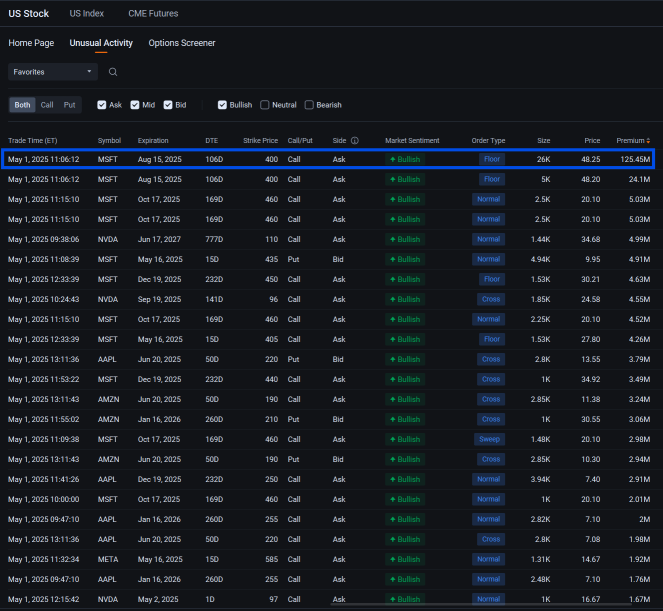Viewport: 663px width, 611px height.
Task: Switch to the CME Futures tab
Action: tap(153, 14)
